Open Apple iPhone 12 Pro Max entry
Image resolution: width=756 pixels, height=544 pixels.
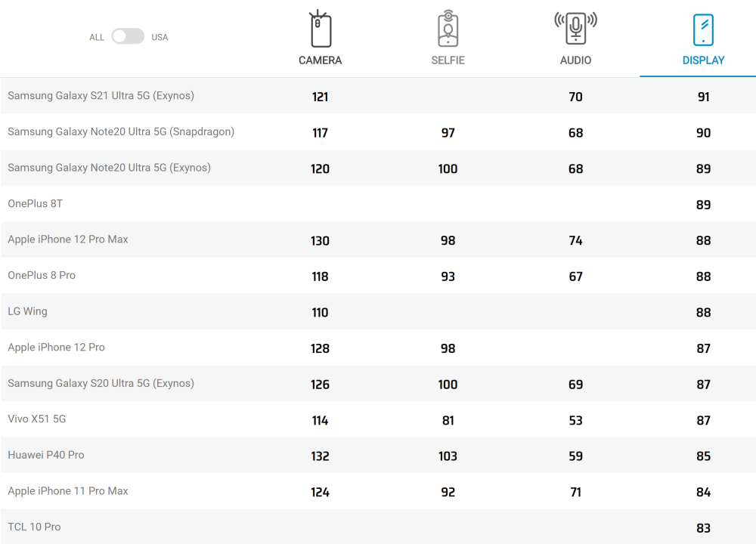pos(68,239)
